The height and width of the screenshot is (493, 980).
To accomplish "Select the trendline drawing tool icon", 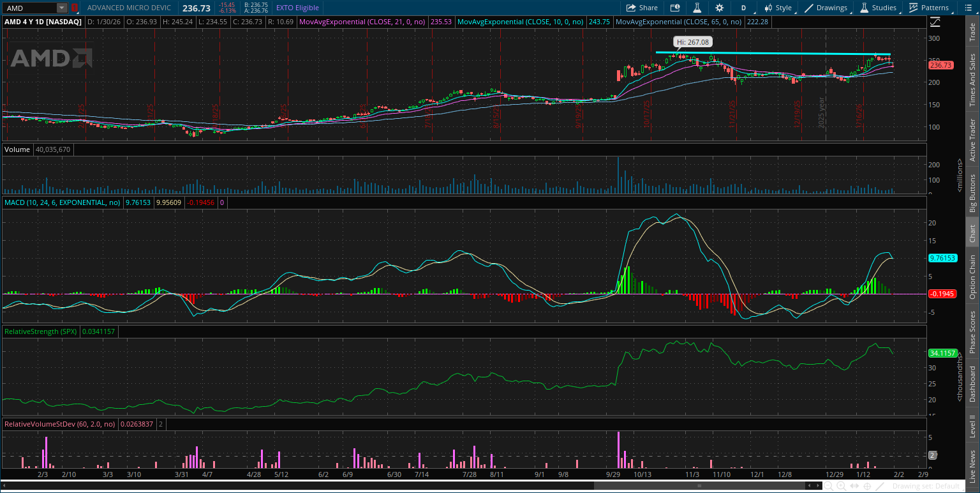I will [x=880, y=486].
